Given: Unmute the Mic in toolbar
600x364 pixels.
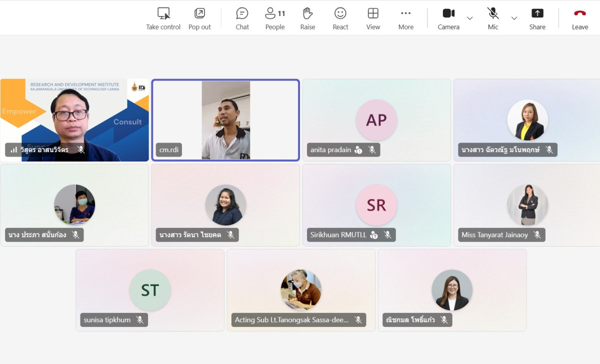Looking at the screenshot, I should coord(493,13).
